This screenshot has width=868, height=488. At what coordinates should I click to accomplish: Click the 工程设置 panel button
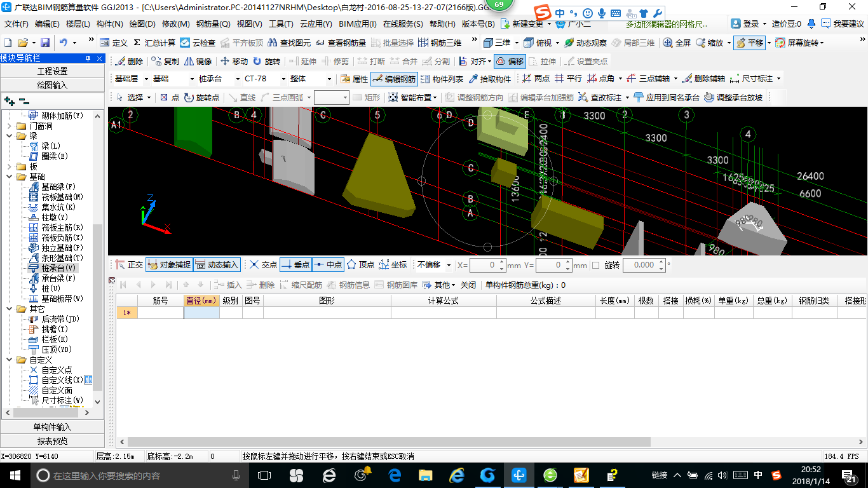[52, 71]
